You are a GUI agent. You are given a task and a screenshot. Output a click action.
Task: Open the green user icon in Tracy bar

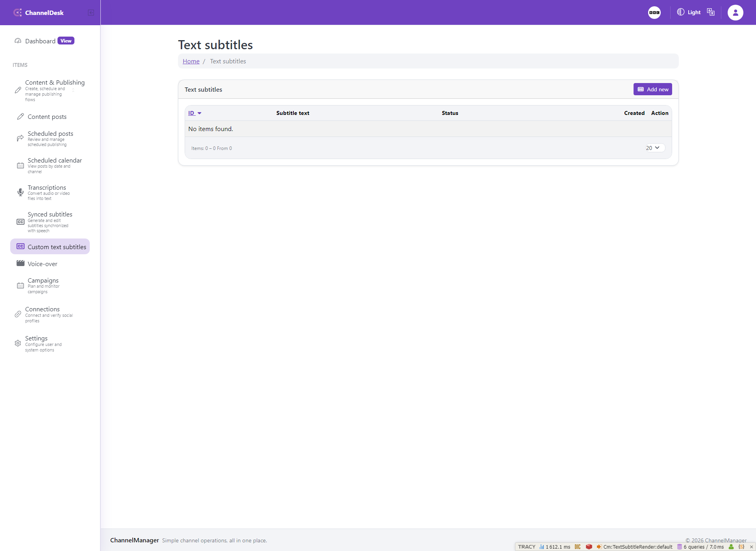pyautogui.click(x=731, y=547)
